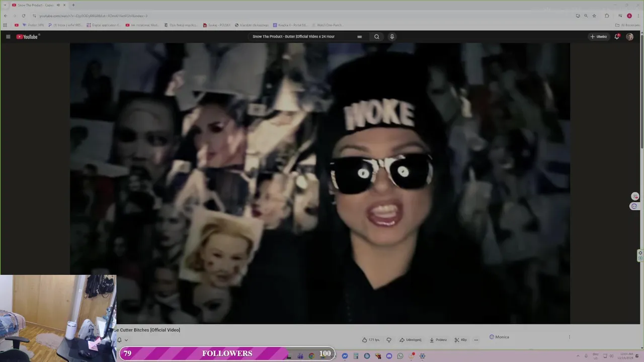Reload the page with the refresh icon
Viewport: 644px width, 362px height.
23,16
